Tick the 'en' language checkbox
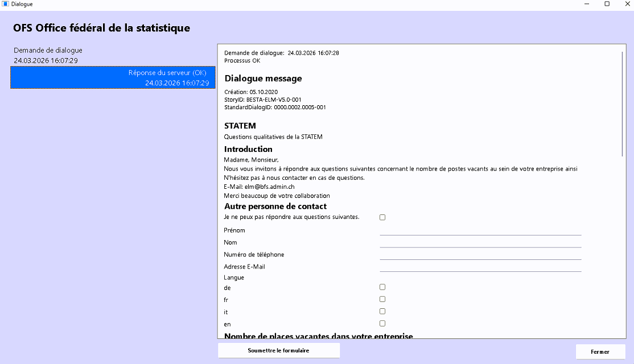 pos(382,324)
